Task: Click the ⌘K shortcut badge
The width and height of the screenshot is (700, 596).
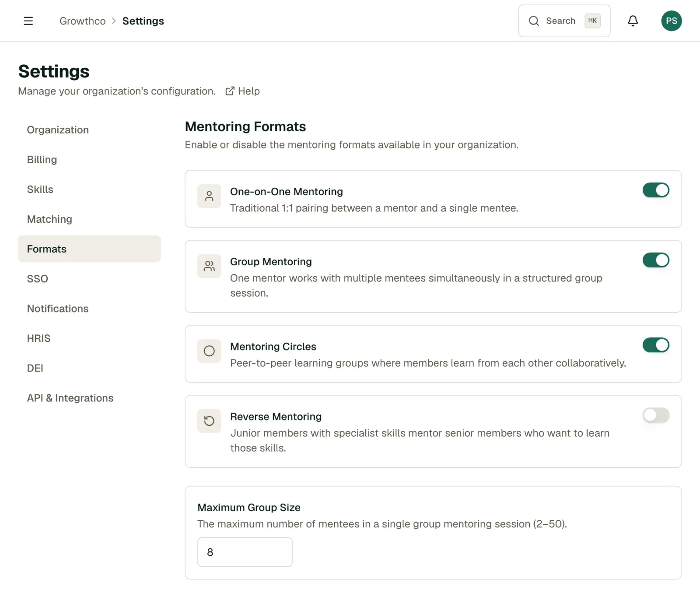Action: pos(592,21)
